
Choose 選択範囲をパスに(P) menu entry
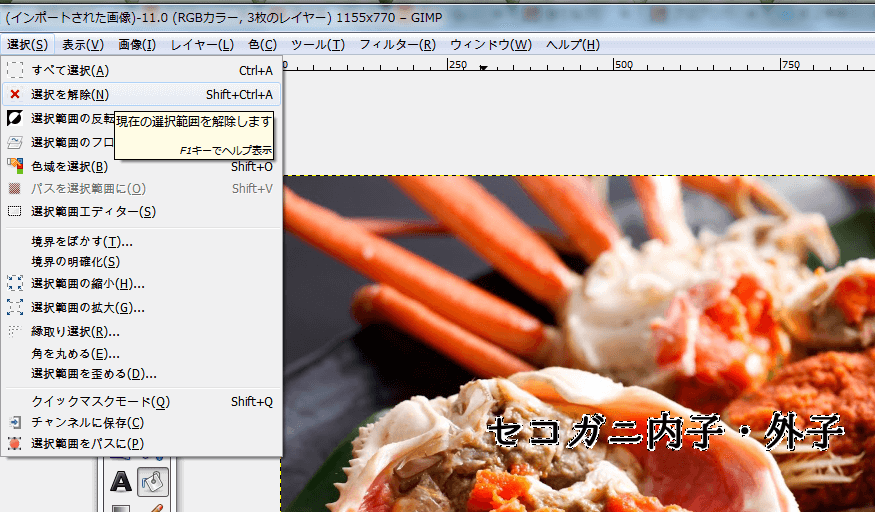(x=141, y=443)
